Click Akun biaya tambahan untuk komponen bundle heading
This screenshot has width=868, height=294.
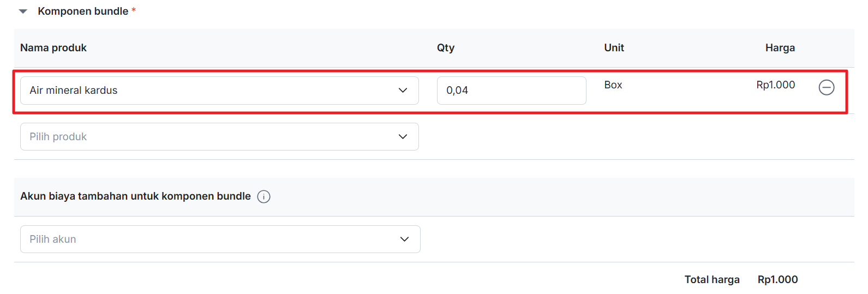135,196
